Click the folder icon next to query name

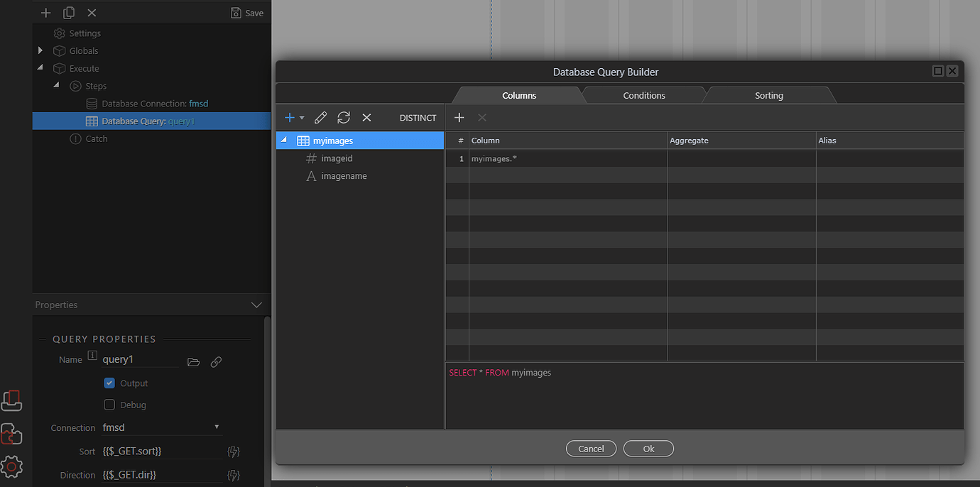tap(193, 362)
